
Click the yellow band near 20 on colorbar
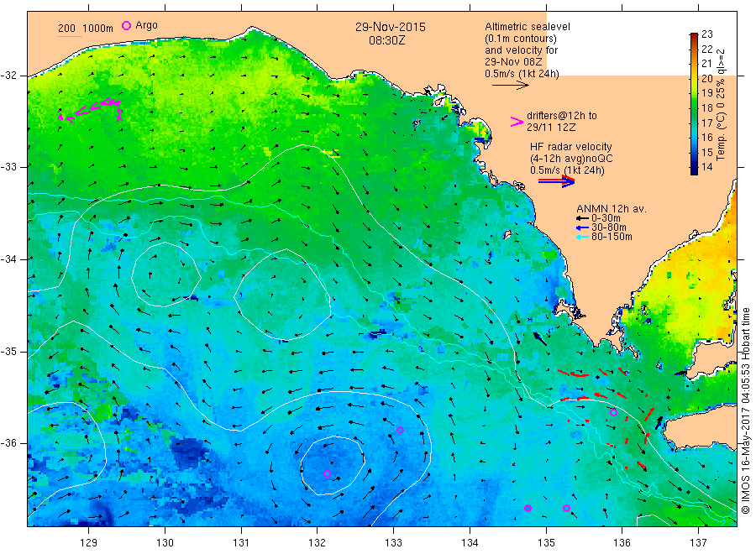(x=694, y=79)
